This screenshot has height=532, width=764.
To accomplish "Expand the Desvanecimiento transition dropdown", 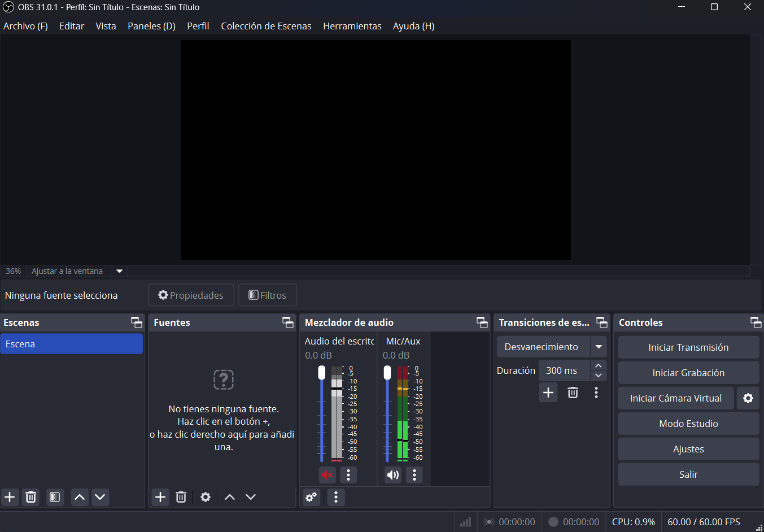I will (x=599, y=347).
